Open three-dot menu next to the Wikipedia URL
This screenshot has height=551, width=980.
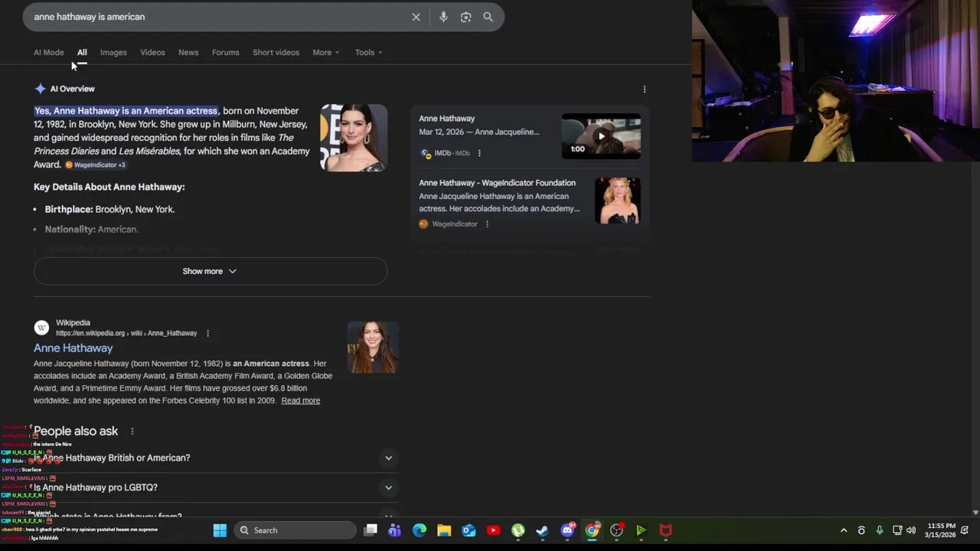(207, 334)
